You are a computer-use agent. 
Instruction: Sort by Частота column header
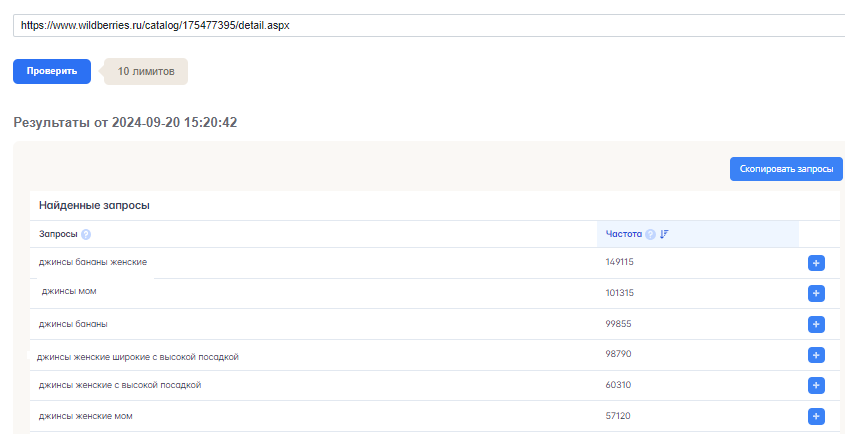624,234
